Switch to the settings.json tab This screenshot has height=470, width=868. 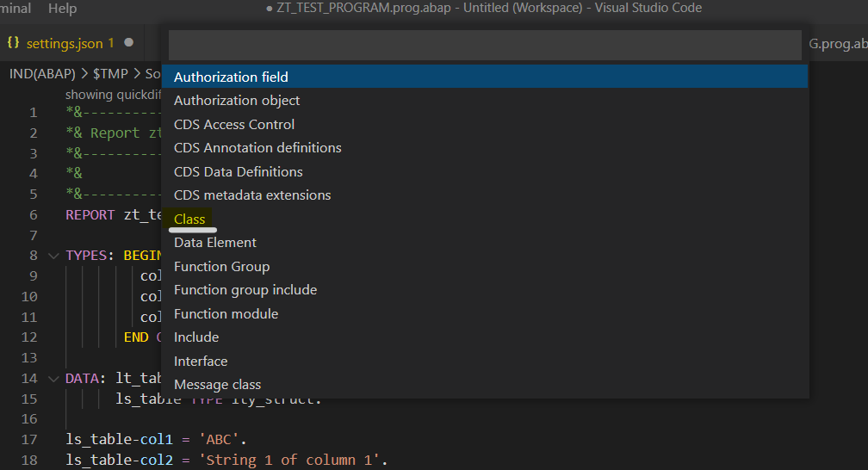tap(65, 43)
